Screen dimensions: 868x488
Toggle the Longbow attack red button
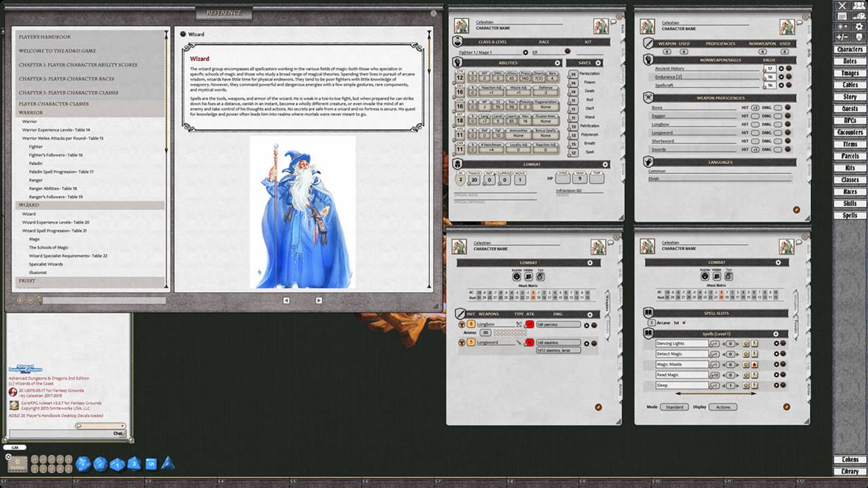click(x=530, y=325)
